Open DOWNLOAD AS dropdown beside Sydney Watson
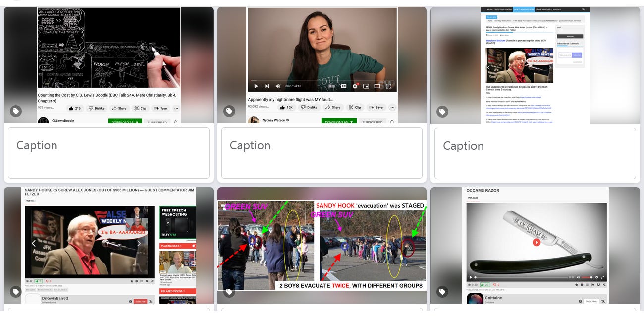This screenshot has height=316, width=644. (x=339, y=121)
